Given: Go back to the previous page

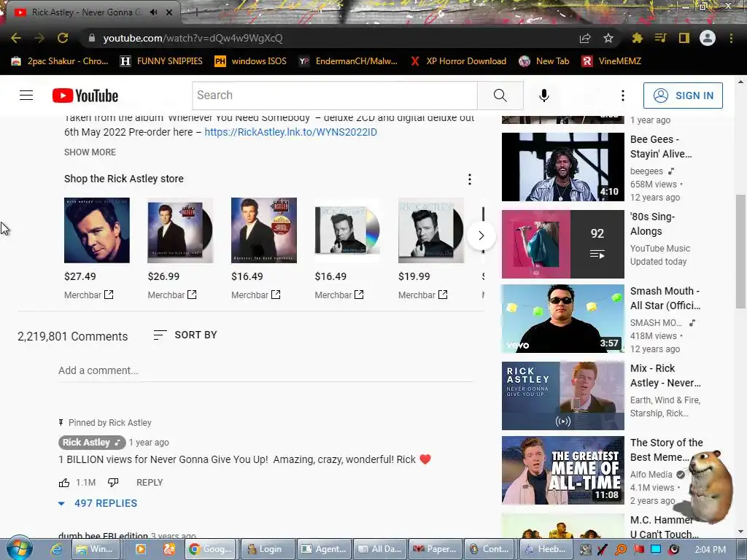Looking at the screenshot, I should click(x=16, y=38).
